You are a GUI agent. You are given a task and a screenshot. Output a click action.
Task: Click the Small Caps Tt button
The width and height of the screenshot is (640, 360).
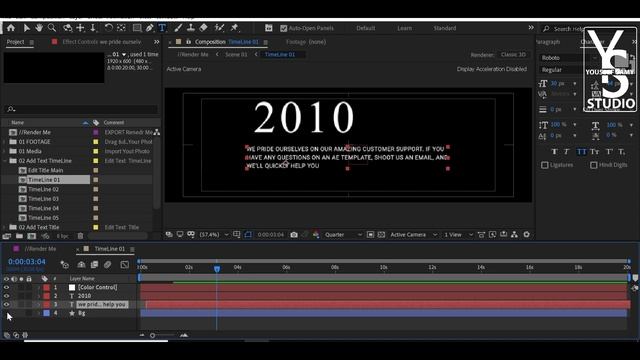click(594, 152)
